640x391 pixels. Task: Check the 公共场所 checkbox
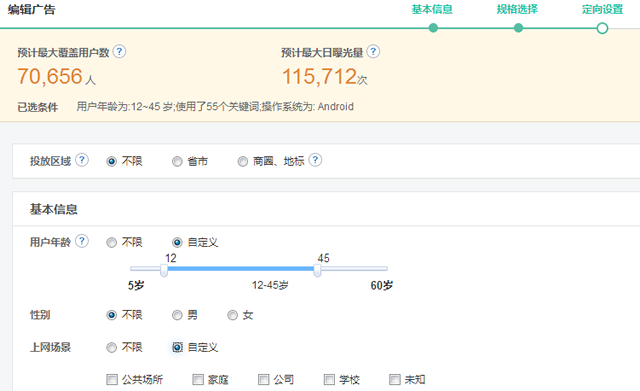112,380
